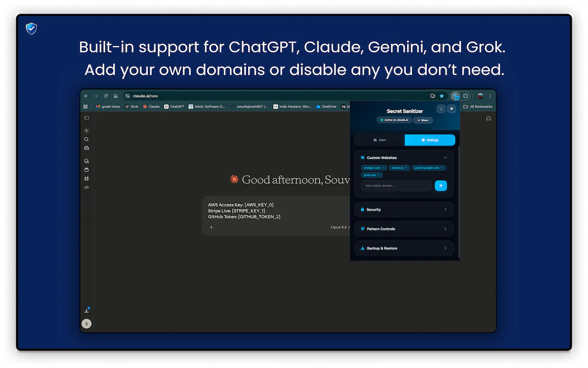Open the Opus 4.6 model selector

339,227
